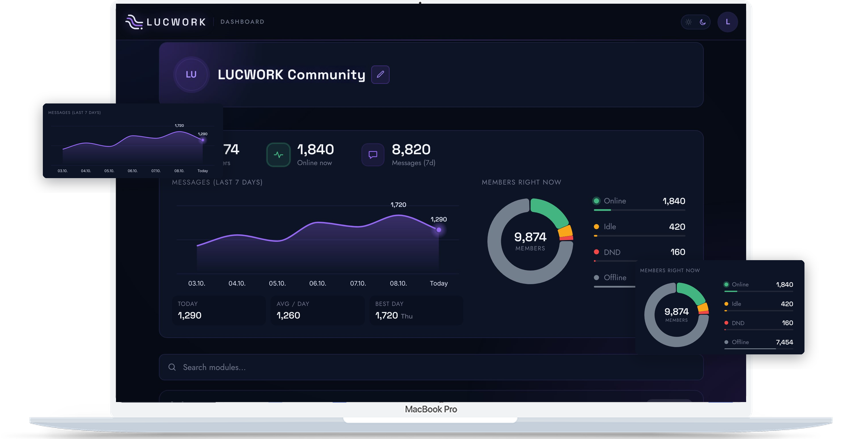Click the floating card's 9,874 donut
The height and width of the screenshot is (439, 868).
coord(677,315)
